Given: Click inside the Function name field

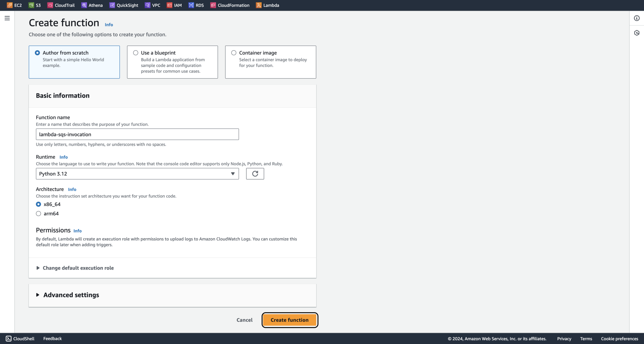Looking at the screenshot, I should pos(137,134).
